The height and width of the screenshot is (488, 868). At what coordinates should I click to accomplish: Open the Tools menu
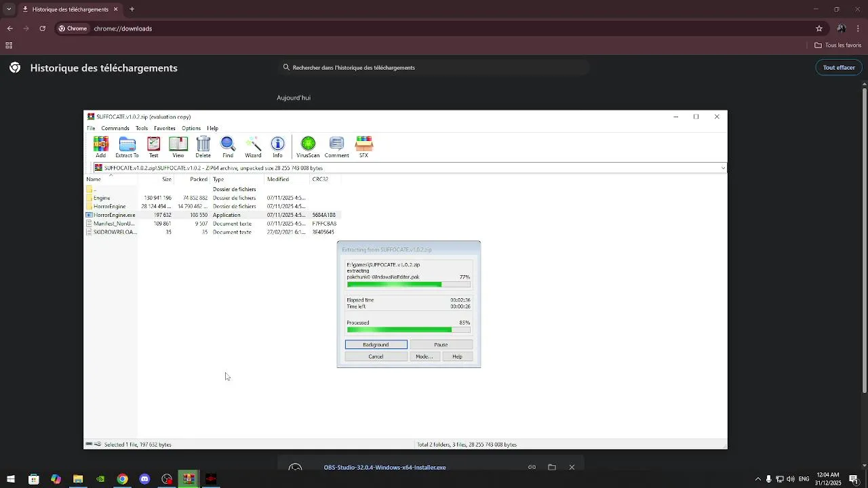click(142, 128)
